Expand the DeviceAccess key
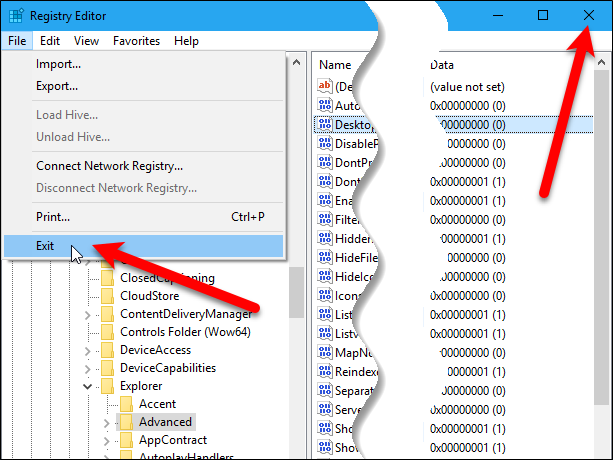 88,351
